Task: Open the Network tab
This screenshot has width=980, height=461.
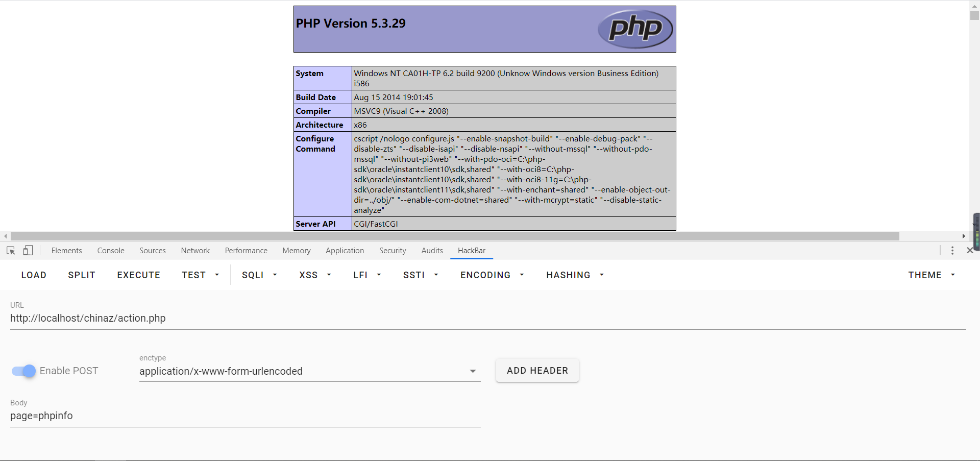Action: (195, 251)
